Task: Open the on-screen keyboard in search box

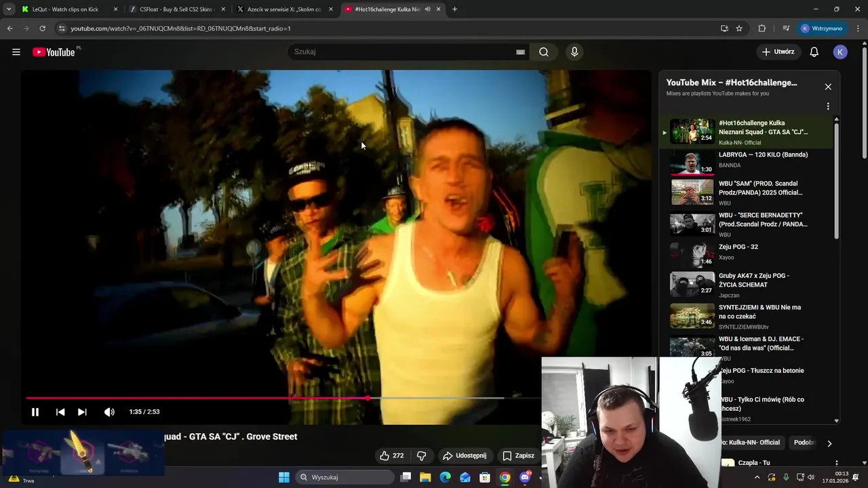Action: [x=520, y=52]
